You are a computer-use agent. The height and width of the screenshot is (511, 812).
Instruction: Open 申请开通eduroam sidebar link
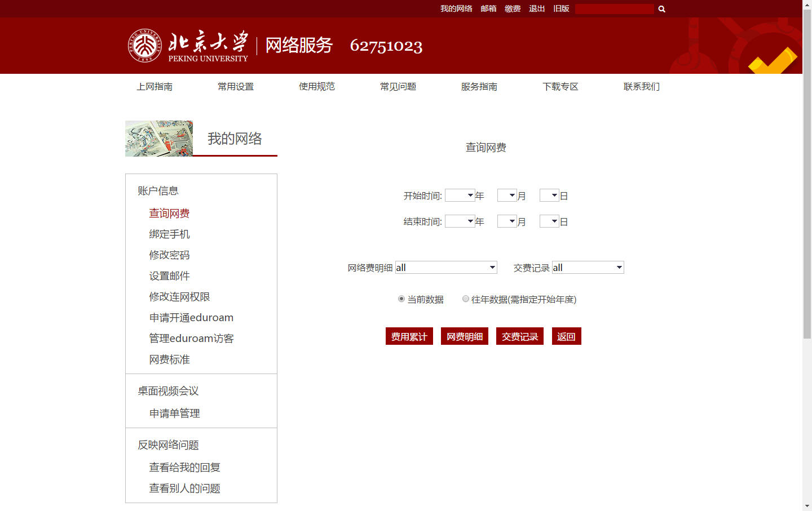tap(191, 318)
